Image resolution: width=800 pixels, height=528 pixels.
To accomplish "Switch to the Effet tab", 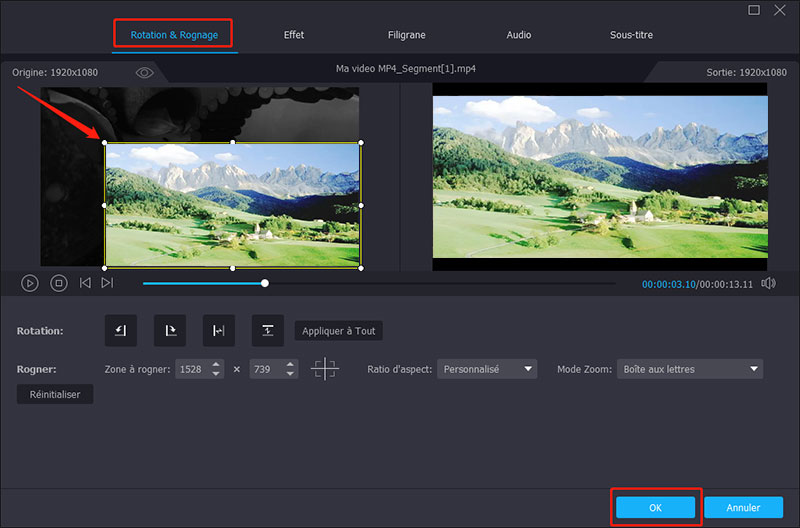I will (294, 35).
